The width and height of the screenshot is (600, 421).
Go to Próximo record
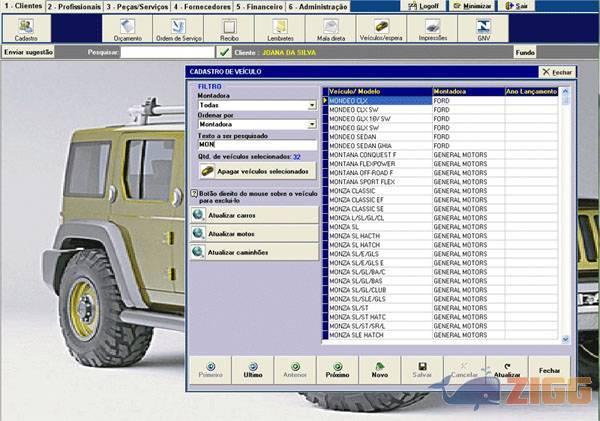337,370
